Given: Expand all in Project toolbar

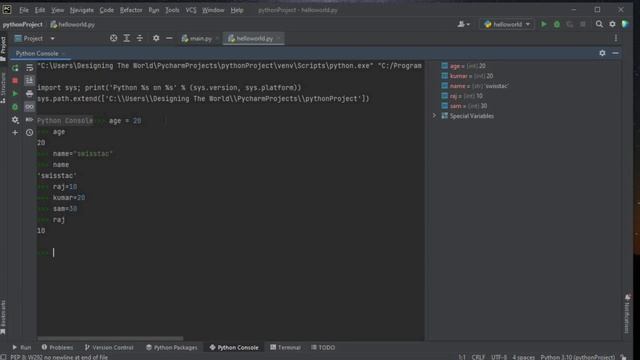Looking at the screenshot, I should pos(127,38).
